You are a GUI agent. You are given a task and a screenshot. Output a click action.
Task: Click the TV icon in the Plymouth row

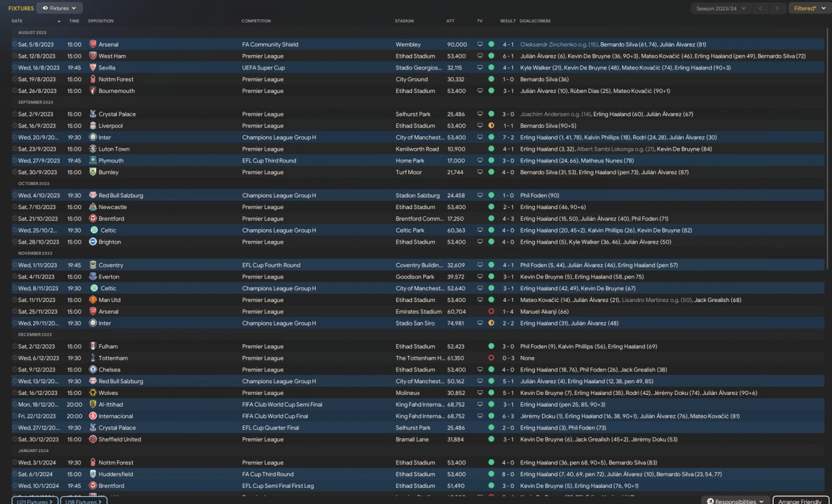480,161
